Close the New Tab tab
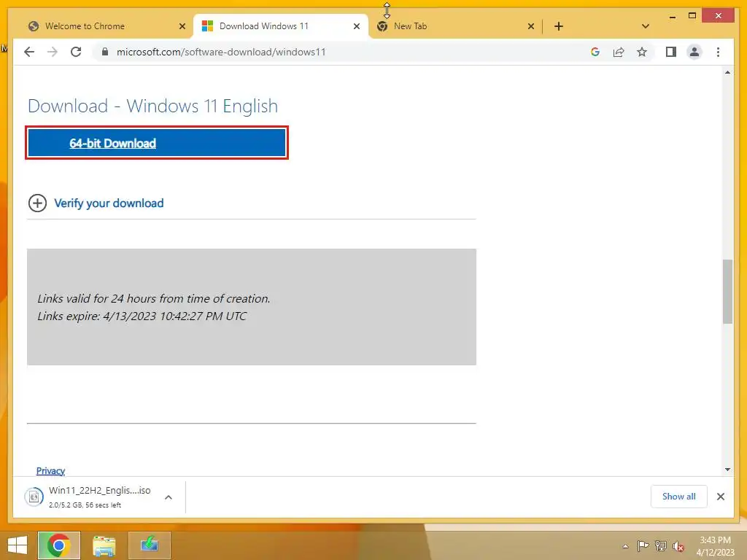Image resolution: width=747 pixels, height=560 pixels. pos(531,26)
